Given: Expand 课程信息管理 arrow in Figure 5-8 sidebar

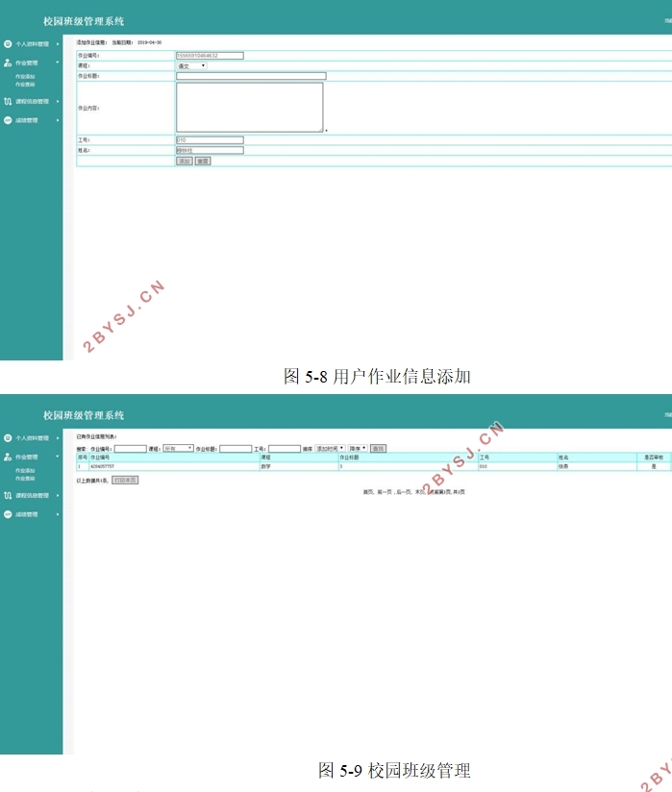Looking at the screenshot, I should [58, 101].
